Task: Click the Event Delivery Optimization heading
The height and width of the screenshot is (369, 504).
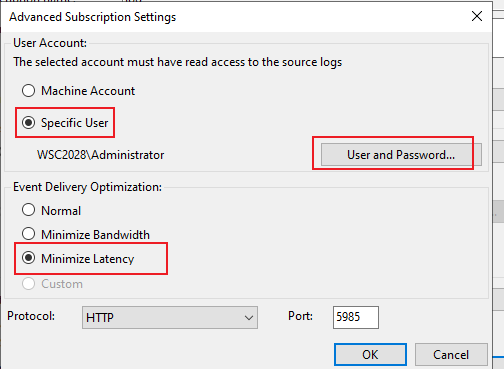Action: click(87, 187)
